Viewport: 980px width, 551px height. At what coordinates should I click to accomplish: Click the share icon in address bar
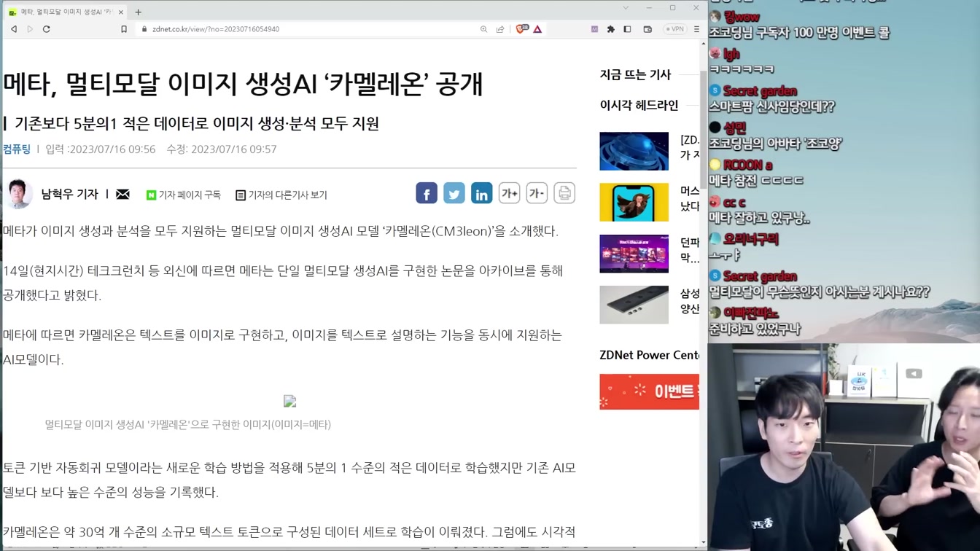(500, 29)
